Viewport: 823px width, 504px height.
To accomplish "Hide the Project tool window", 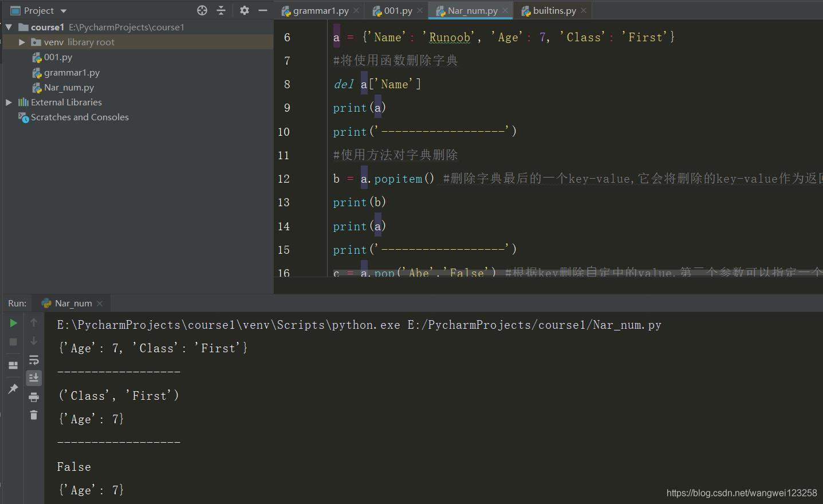I will tap(263, 10).
